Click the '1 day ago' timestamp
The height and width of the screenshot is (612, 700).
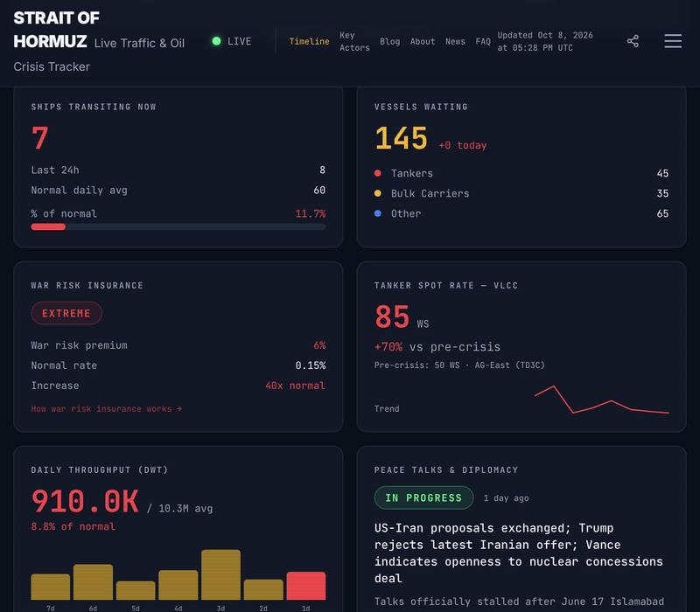(507, 498)
